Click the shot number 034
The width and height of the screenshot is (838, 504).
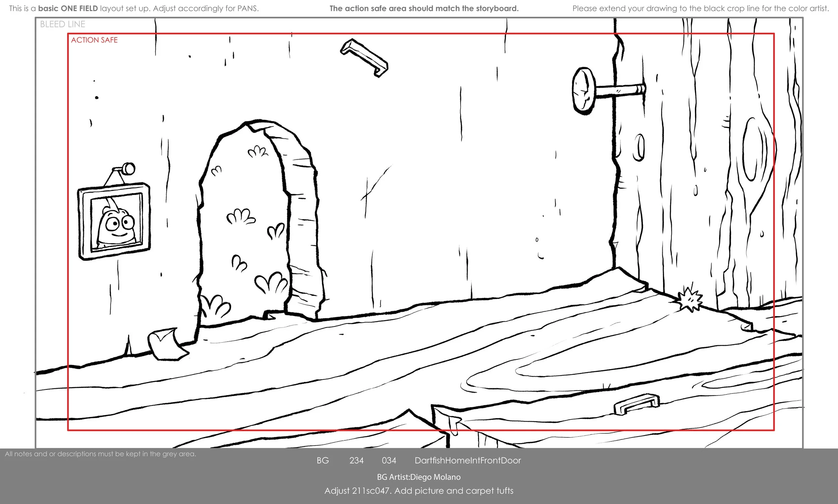coord(389,460)
